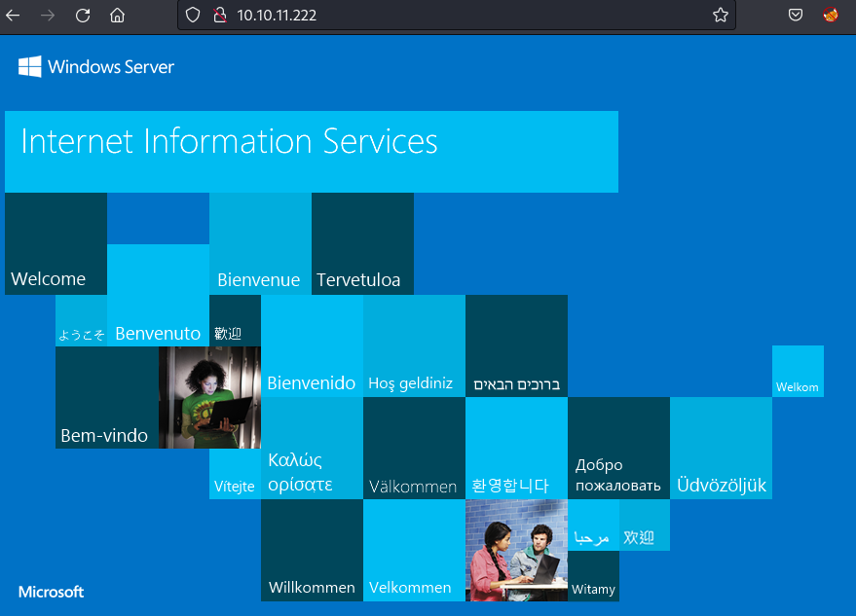The image size is (856, 616).
Task: Click the 10.10.11.222 address bar
Action: tap(438, 16)
